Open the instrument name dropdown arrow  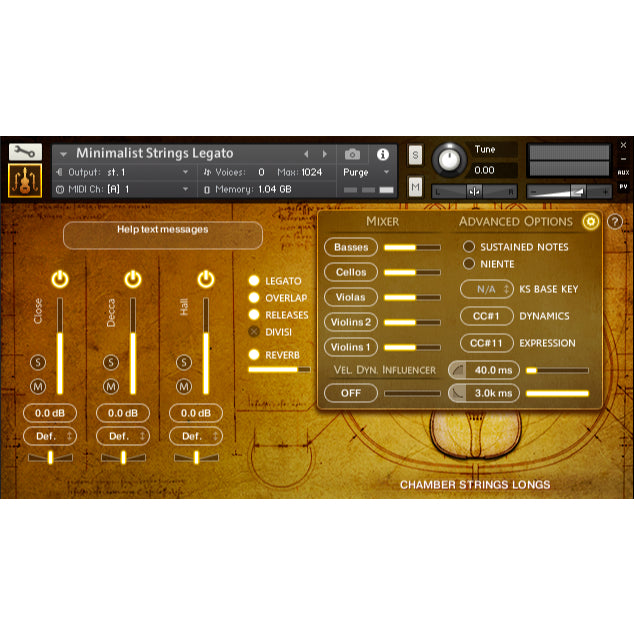[63, 154]
